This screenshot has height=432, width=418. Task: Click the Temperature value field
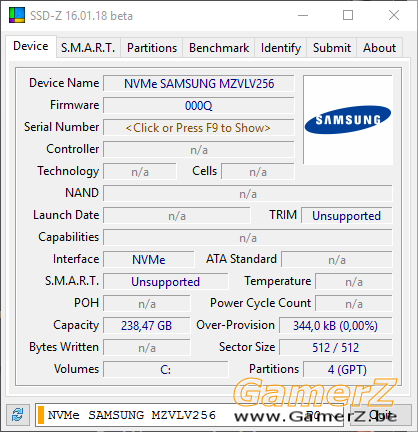coord(354,282)
